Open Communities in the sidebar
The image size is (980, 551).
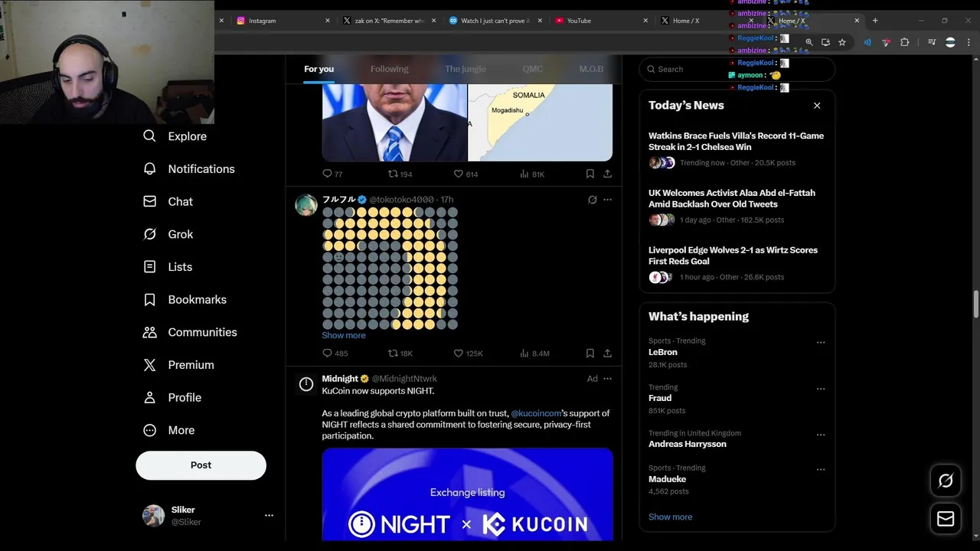(190, 332)
